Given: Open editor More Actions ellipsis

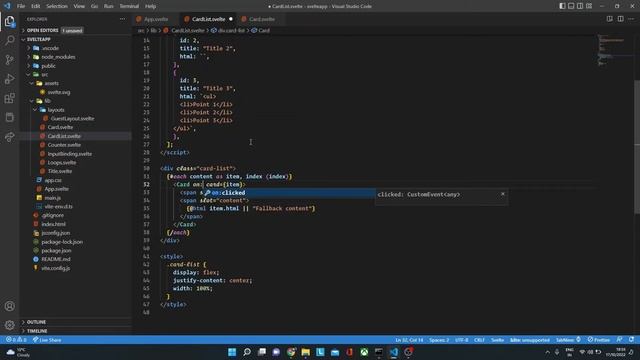Looking at the screenshot, I should pyautogui.click(x=631, y=19).
